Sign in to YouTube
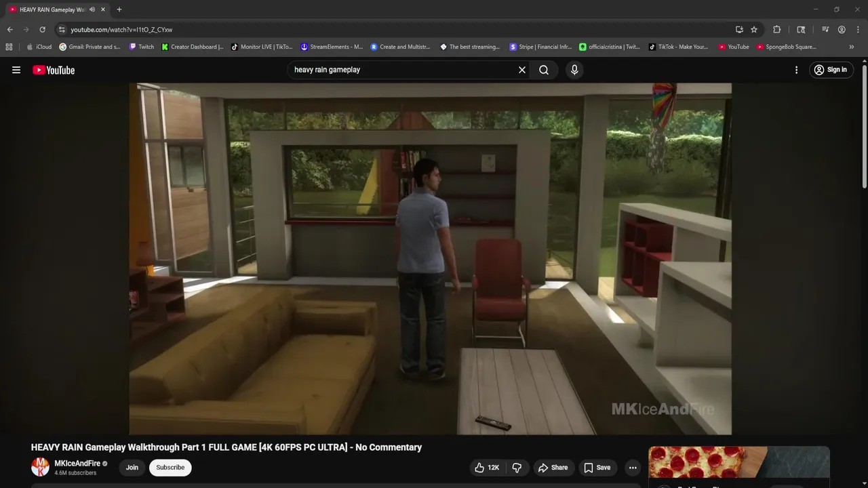This screenshot has height=488, width=868. point(831,70)
